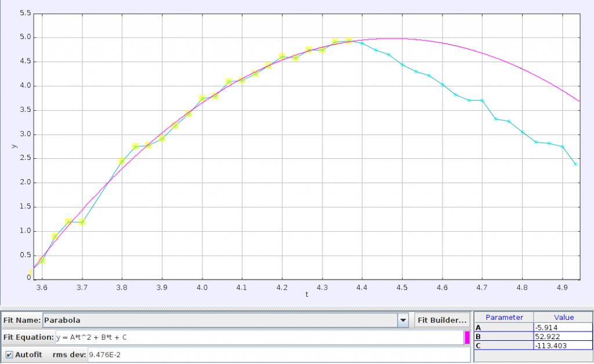Select parameter C value -113.403

point(563,345)
